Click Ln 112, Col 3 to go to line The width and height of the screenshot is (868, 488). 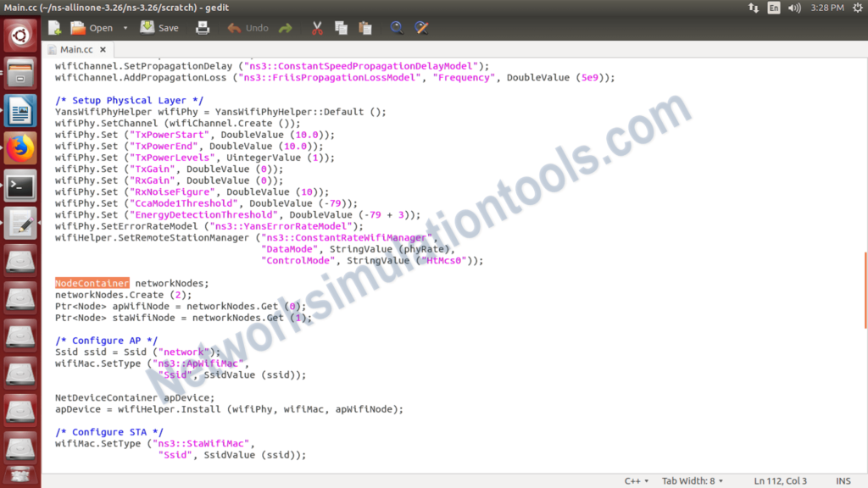[781, 480]
